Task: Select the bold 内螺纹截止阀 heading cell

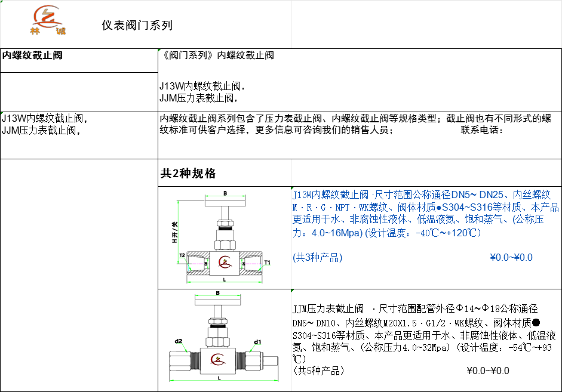Action: tap(33, 55)
